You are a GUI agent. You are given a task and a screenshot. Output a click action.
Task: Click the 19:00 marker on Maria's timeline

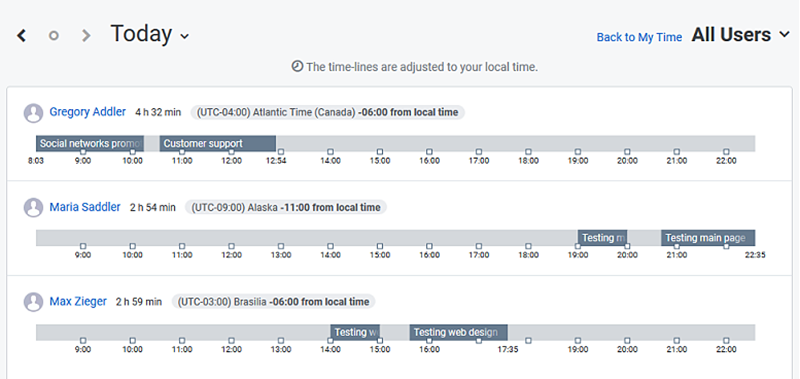[578, 246]
